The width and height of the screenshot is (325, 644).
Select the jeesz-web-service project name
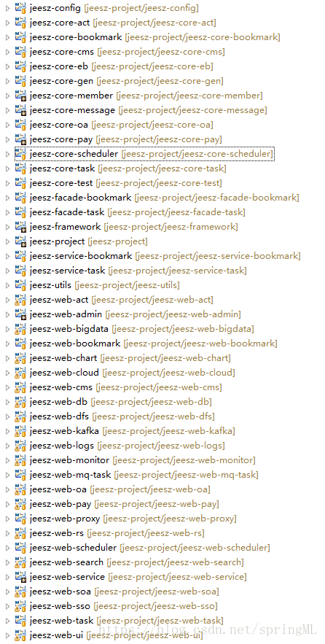click(67, 577)
